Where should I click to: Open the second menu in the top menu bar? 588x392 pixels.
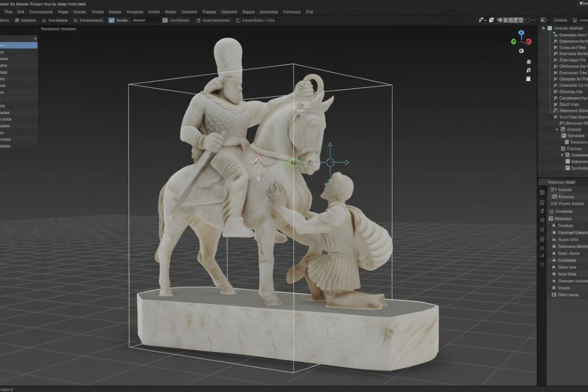[21, 11]
